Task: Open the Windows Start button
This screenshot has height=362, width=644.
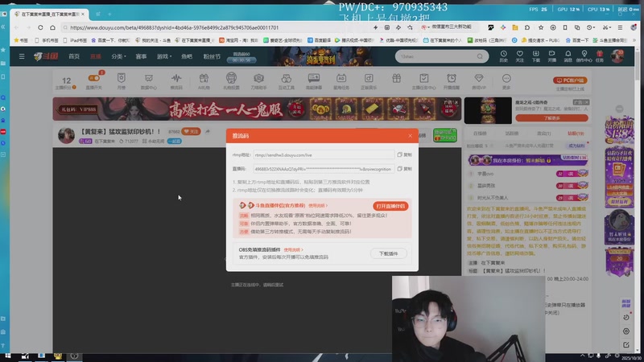Action: pyautogui.click(x=7, y=356)
